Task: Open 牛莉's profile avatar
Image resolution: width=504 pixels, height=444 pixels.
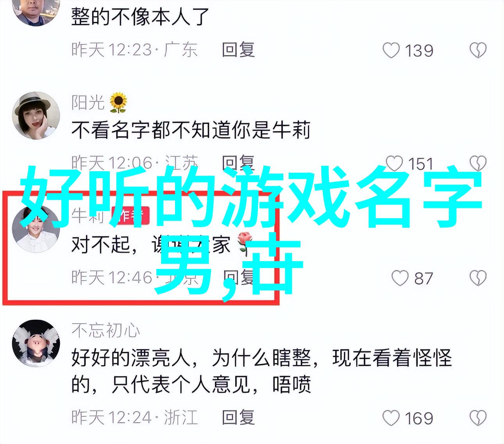Action: (36, 229)
